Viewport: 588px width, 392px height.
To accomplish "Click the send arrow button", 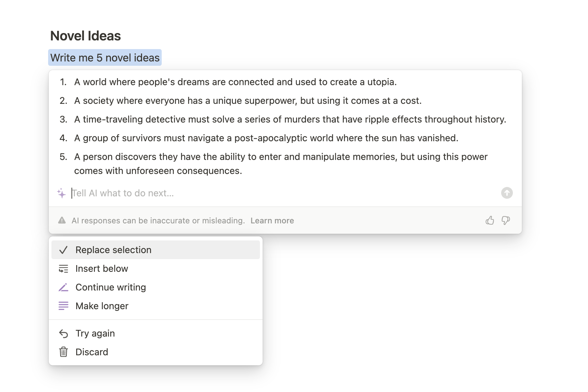I will (x=507, y=193).
